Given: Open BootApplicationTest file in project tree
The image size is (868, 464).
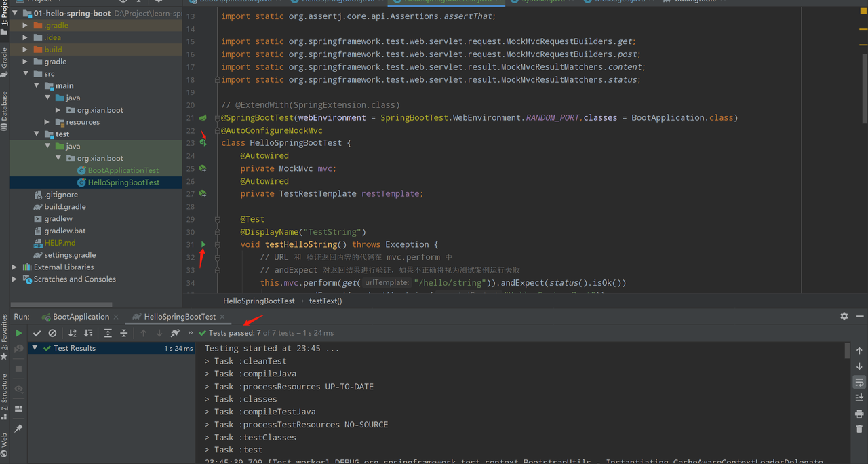Looking at the screenshot, I should (x=123, y=170).
